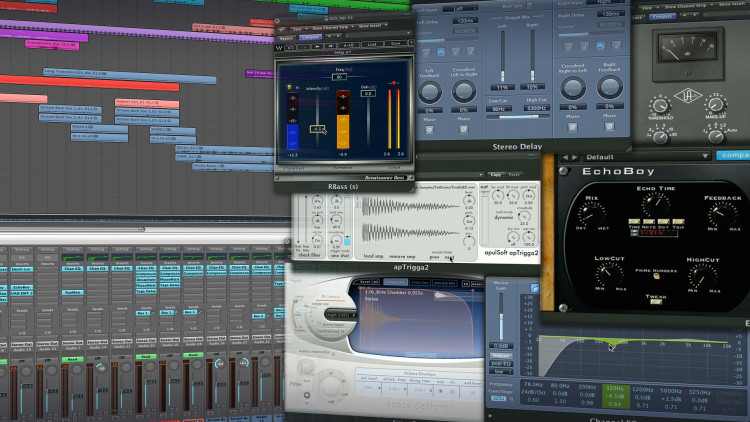
Task: Click Crossfeed Left to Right knob
Action: tap(463, 91)
